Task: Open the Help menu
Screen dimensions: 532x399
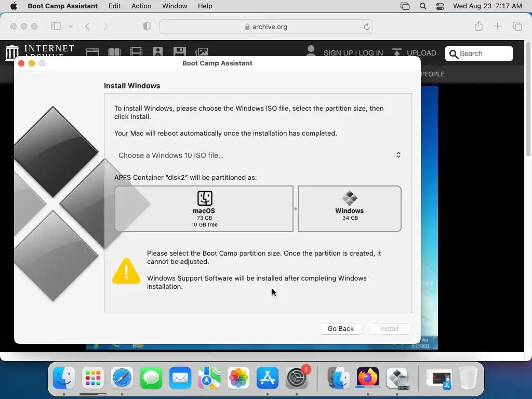Action: coord(205,6)
